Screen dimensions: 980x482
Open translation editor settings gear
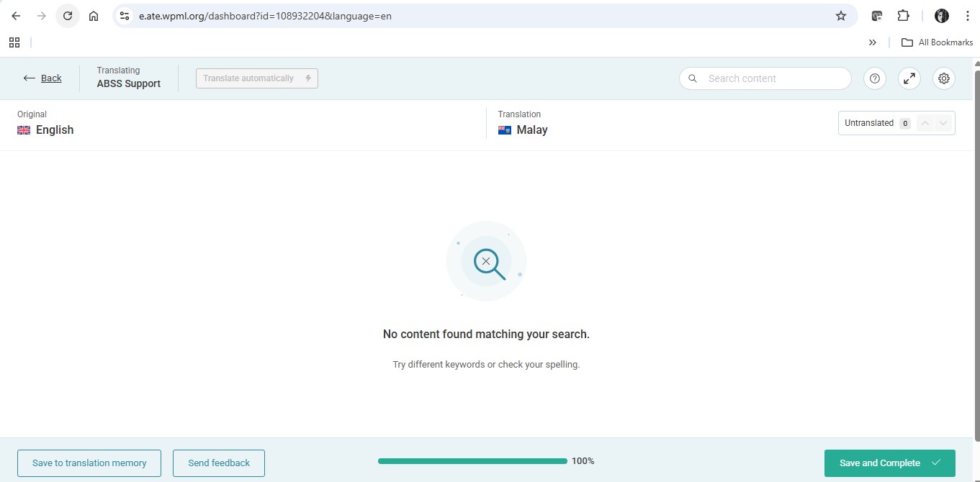coord(944,78)
